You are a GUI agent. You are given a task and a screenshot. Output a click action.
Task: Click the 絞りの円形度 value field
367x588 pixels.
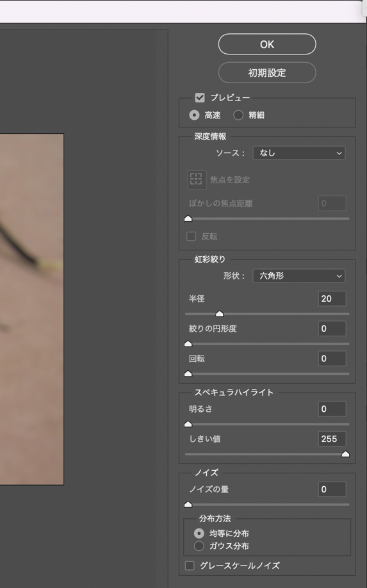(x=332, y=329)
